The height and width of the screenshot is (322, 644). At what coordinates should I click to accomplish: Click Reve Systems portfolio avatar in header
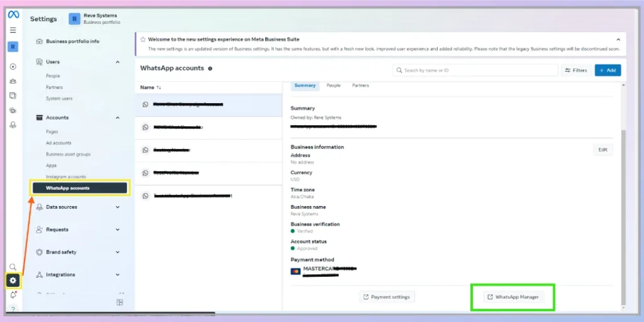74,19
